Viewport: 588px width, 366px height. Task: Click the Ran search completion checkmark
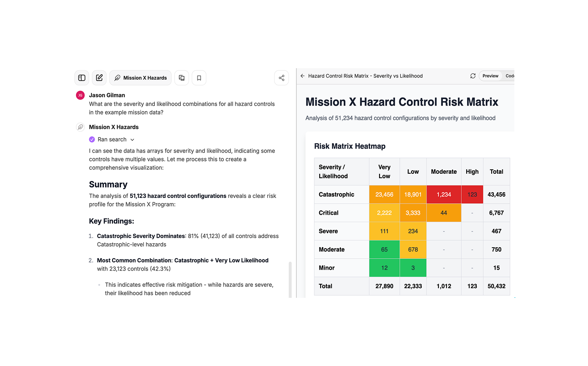(92, 139)
